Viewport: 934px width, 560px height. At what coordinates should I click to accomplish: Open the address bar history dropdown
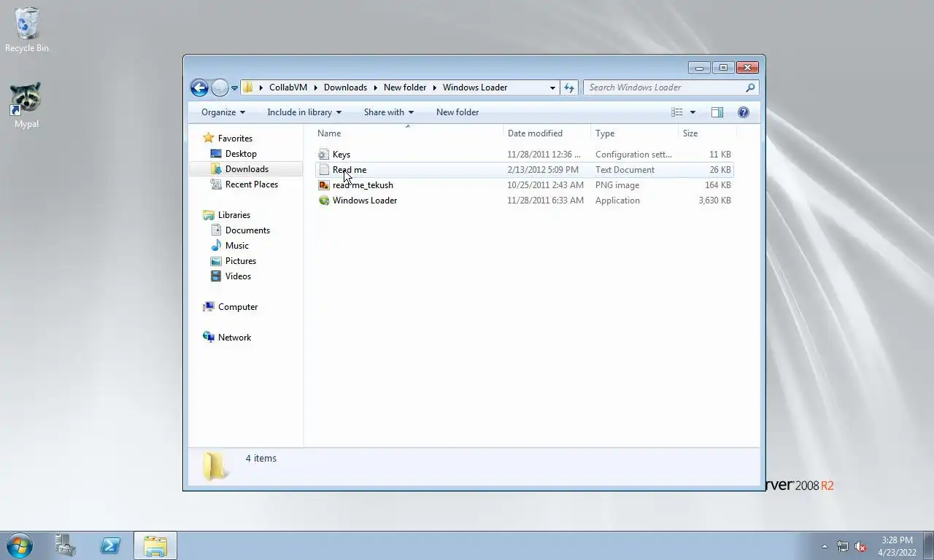pyautogui.click(x=552, y=87)
